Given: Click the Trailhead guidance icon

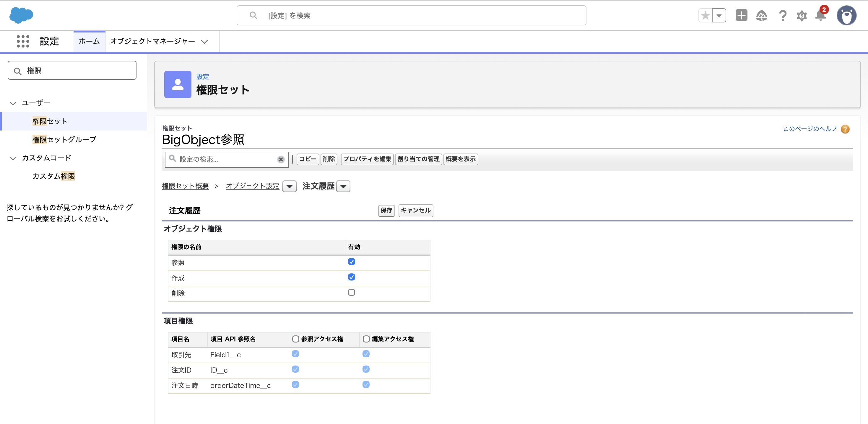Looking at the screenshot, I should 762,15.
